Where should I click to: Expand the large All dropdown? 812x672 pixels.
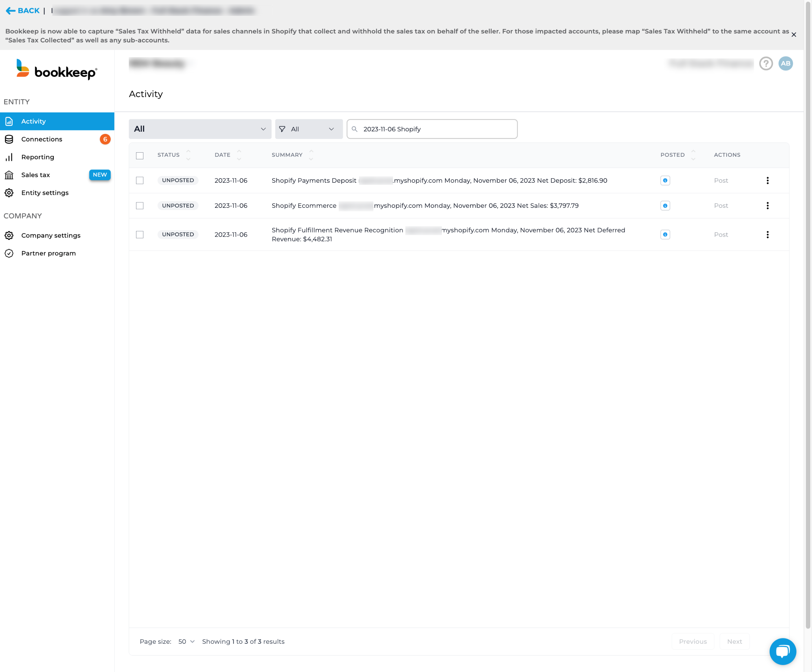coord(200,129)
